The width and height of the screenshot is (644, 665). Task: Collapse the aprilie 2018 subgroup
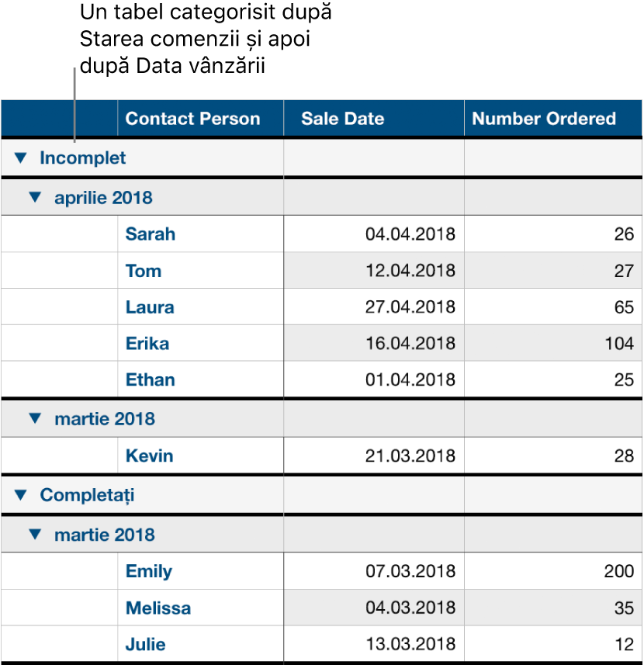(34, 197)
